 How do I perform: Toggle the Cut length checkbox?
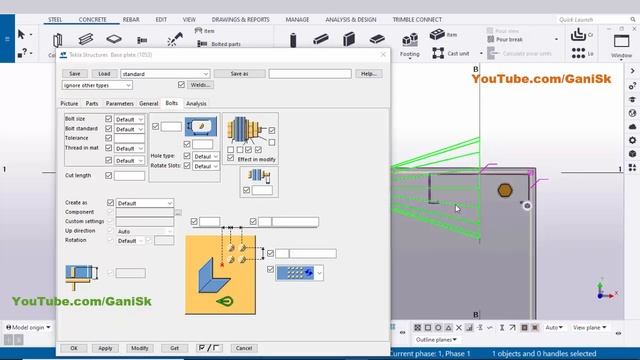click(109, 176)
